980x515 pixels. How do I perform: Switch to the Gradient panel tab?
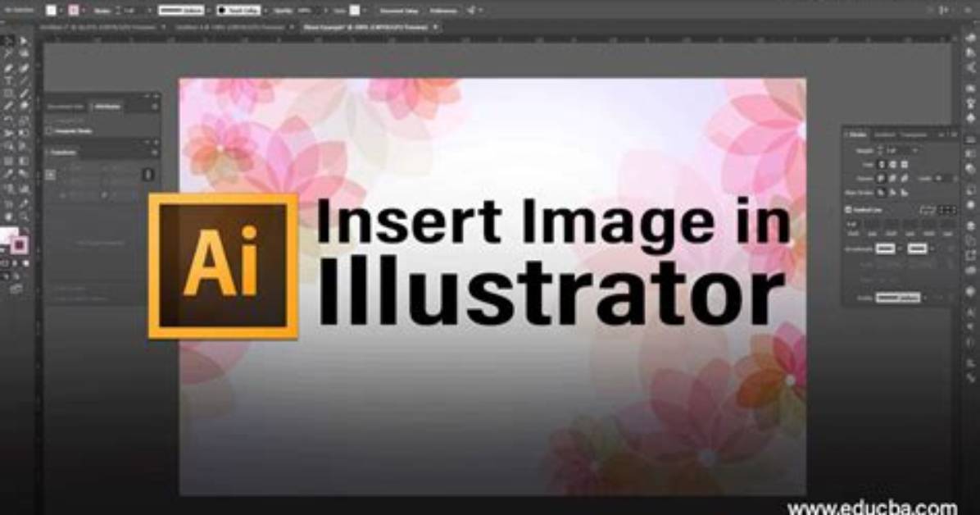[x=884, y=134]
